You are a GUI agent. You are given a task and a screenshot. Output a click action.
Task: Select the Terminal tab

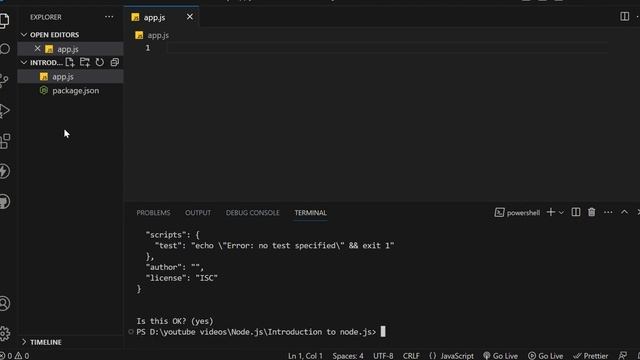[x=311, y=213]
